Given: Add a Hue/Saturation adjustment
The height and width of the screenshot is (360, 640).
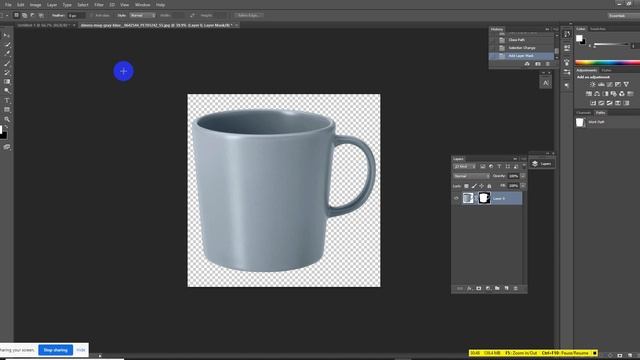Looking at the screenshot, I should [589, 94].
